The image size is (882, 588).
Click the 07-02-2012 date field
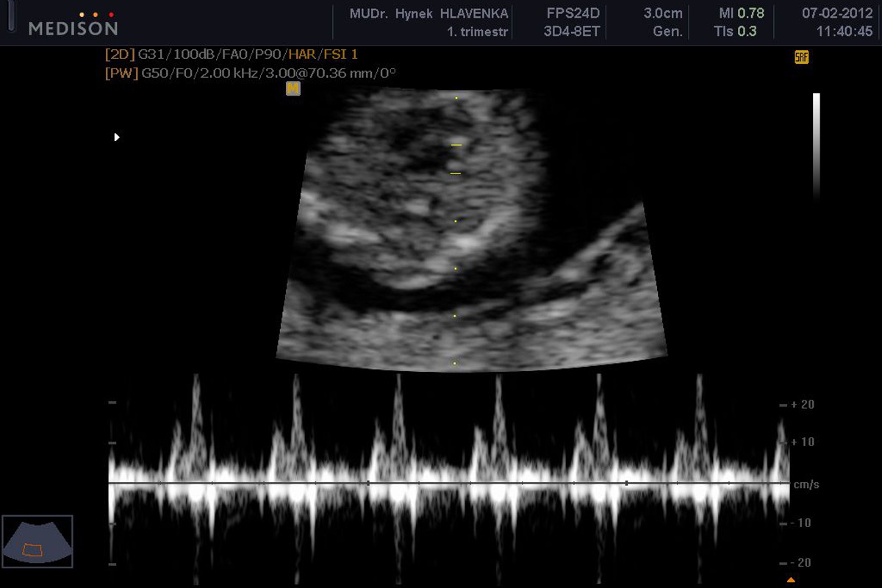coord(837,13)
